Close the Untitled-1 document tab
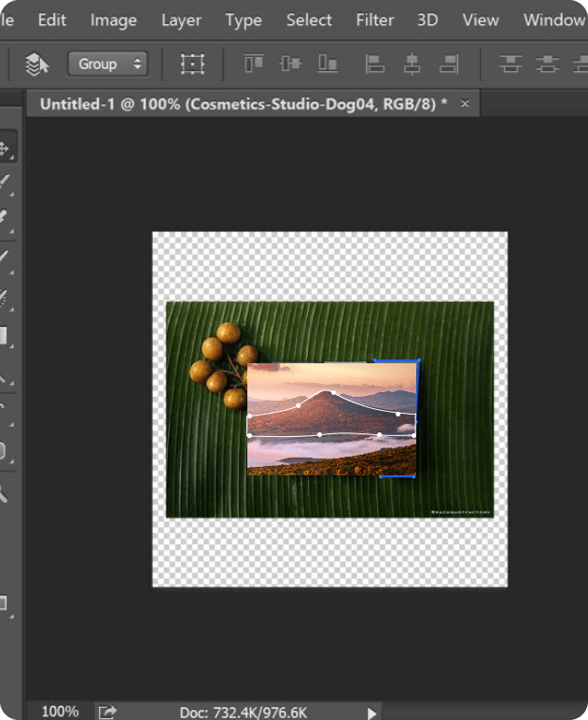The image size is (588, 720). click(x=465, y=104)
